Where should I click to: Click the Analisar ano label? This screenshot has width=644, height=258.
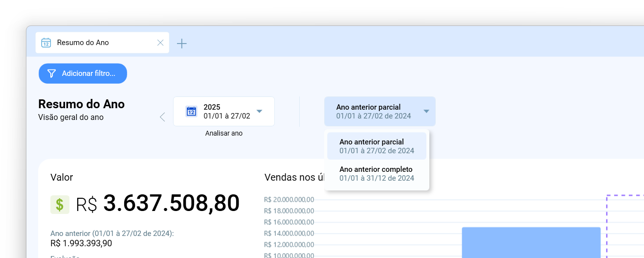click(224, 133)
